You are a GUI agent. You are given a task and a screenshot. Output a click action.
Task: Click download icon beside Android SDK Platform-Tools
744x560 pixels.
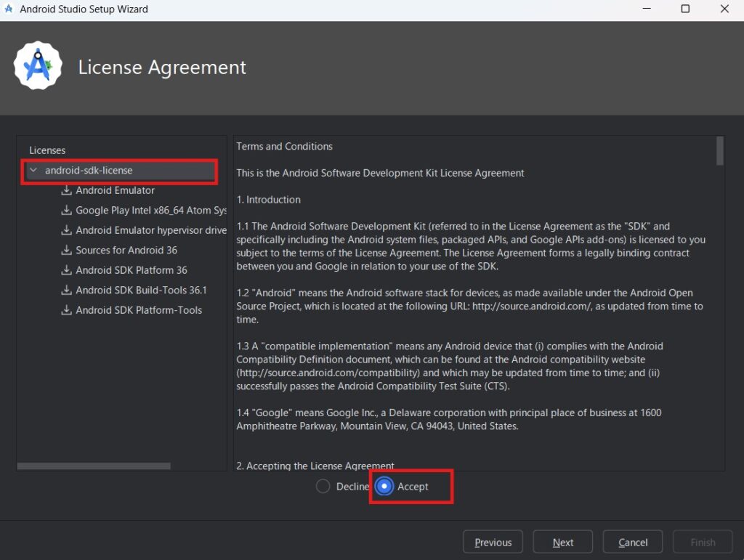pyautogui.click(x=67, y=310)
